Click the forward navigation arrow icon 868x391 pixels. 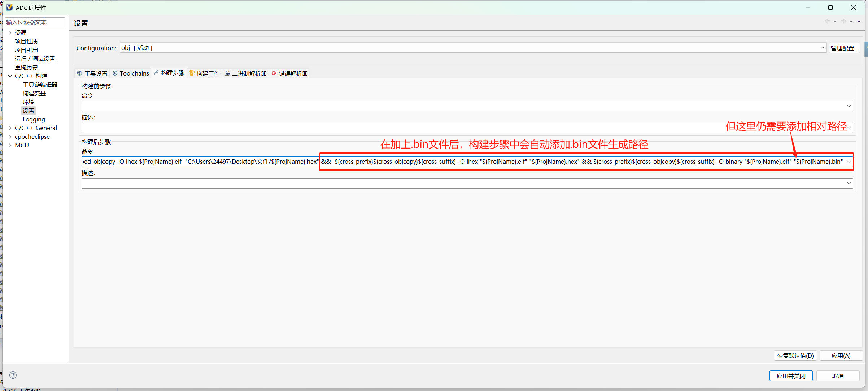(x=843, y=22)
